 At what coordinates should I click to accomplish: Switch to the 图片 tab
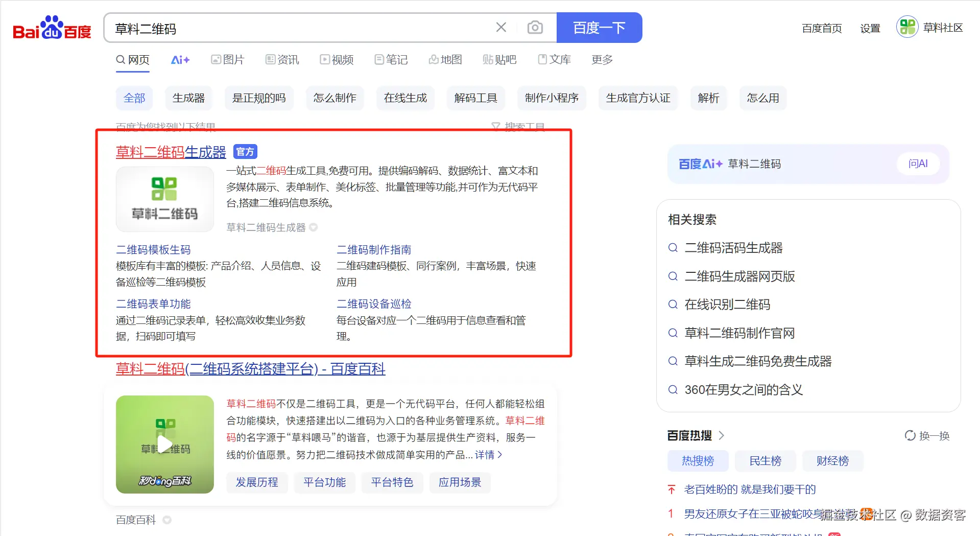228,60
